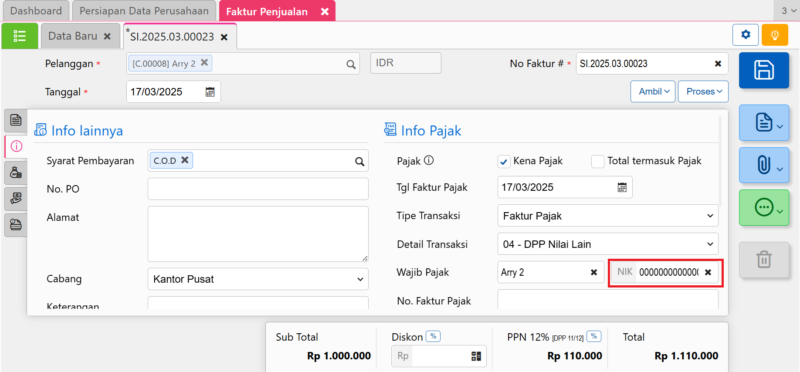Click the tab counter 3 dropdown

point(787,11)
